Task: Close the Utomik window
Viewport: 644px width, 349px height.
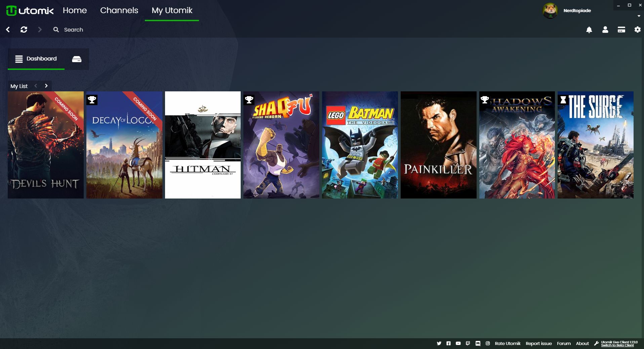Action: pyautogui.click(x=640, y=5)
